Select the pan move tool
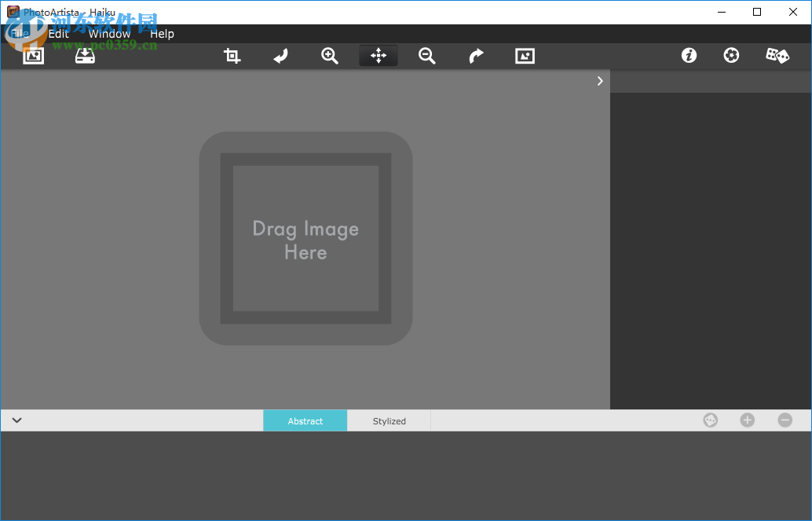 (x=379, y=56)
